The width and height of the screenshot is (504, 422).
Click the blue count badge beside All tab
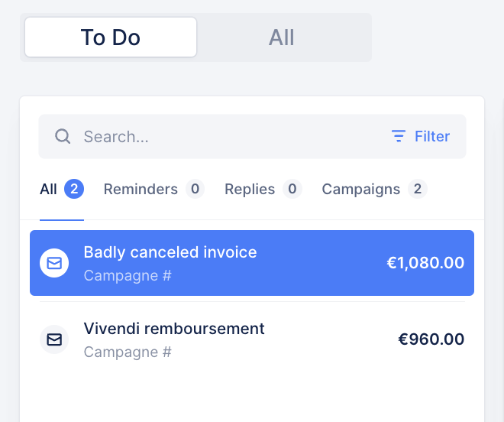74,189
